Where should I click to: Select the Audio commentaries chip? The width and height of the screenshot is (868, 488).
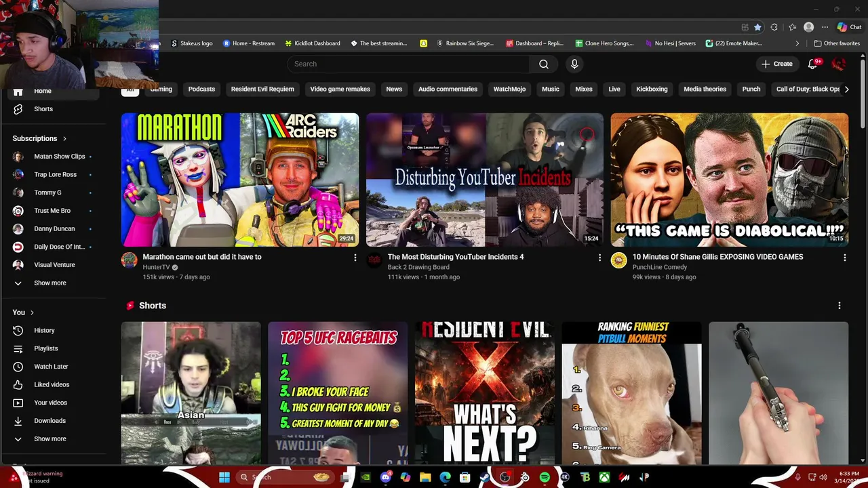pos(448,89)
